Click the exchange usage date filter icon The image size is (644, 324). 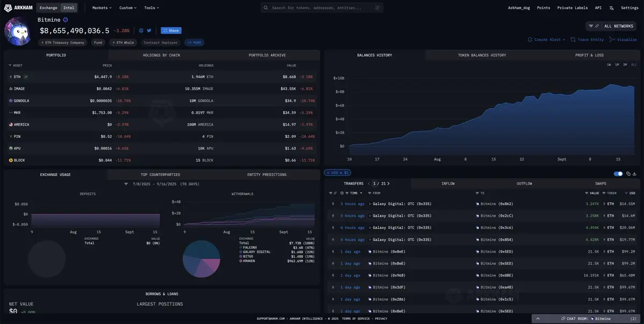point(126,184)
